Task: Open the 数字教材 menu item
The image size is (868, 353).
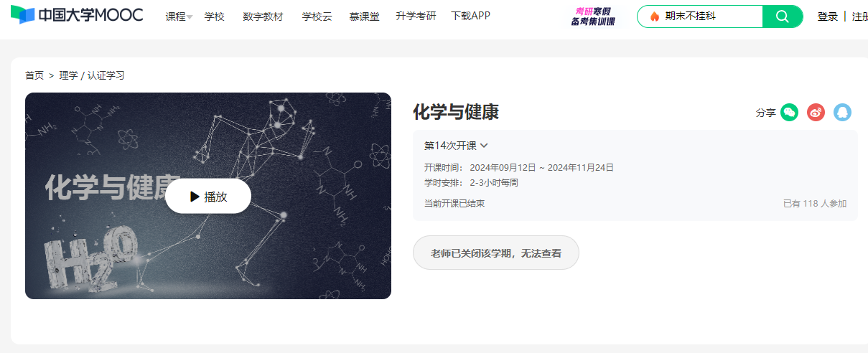Action: click(x=263, y=16)
